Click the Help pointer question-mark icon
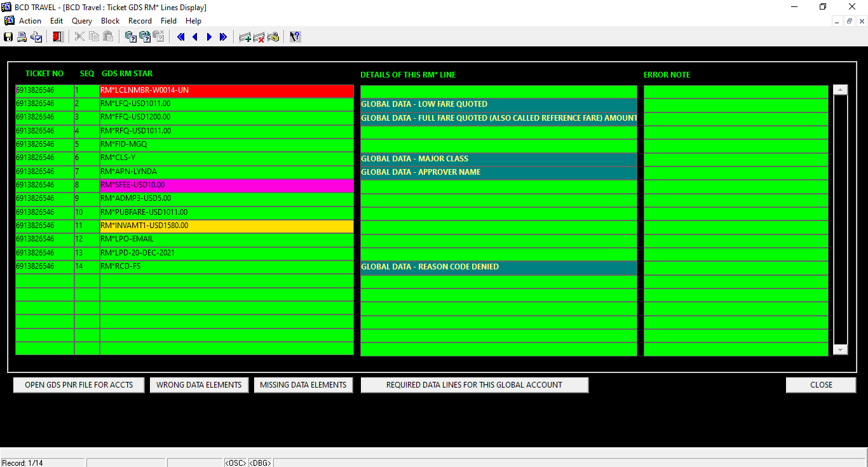The height and width of the screenshot is (467, 868). [x=295, y=37]
